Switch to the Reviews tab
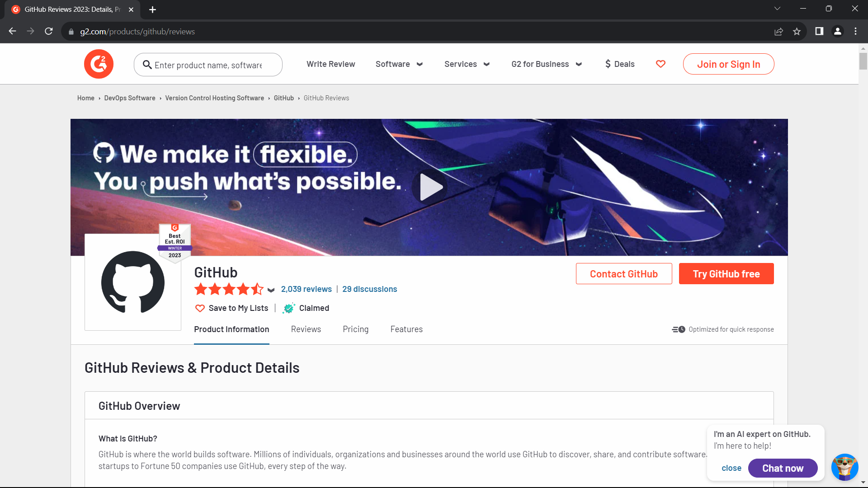This screenshot has width=868, height=488. (306, 329)
